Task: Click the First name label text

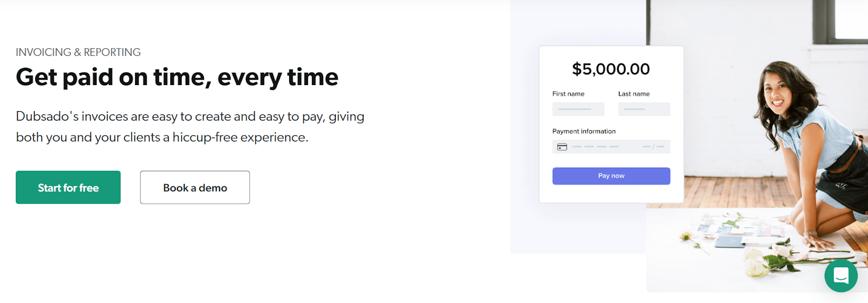Action: pos(568,94)
